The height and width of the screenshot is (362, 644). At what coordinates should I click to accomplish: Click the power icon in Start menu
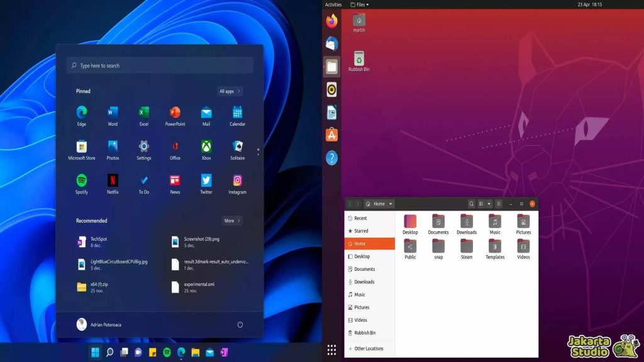point(239,324)
